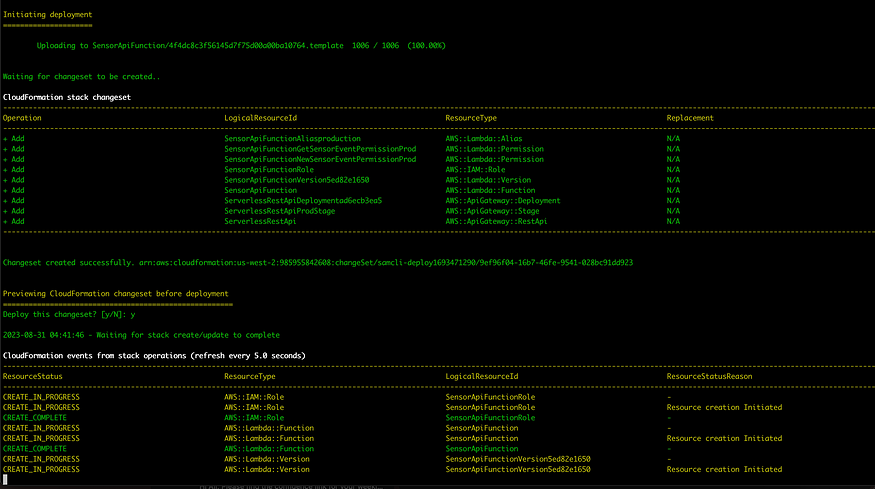875x489 pixels.
Task: Click 'N/A' in the AWS::ApiGateway::RestApi row
Action: coord(673,221)
